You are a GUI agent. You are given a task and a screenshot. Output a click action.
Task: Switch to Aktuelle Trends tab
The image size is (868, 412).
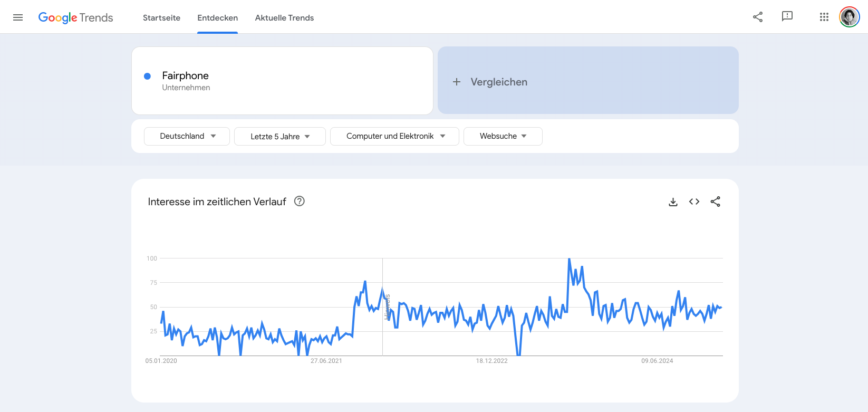[284, 17]
